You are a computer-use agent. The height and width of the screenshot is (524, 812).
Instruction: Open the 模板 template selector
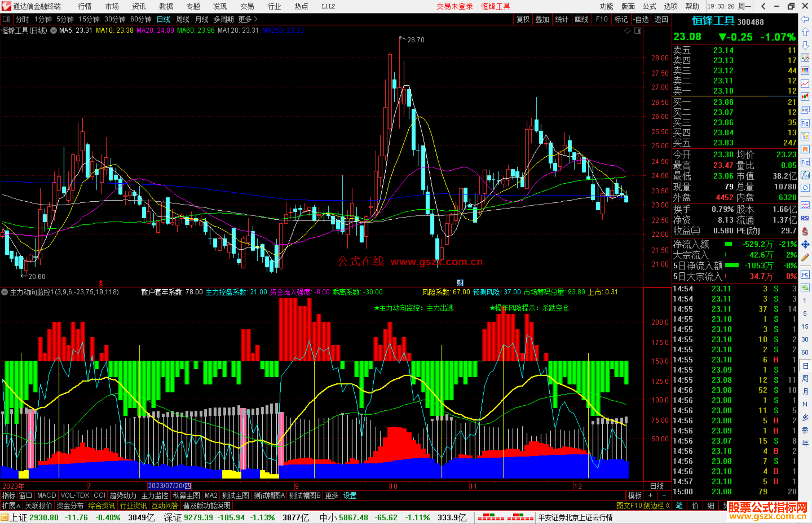click(x=635, y=495)
